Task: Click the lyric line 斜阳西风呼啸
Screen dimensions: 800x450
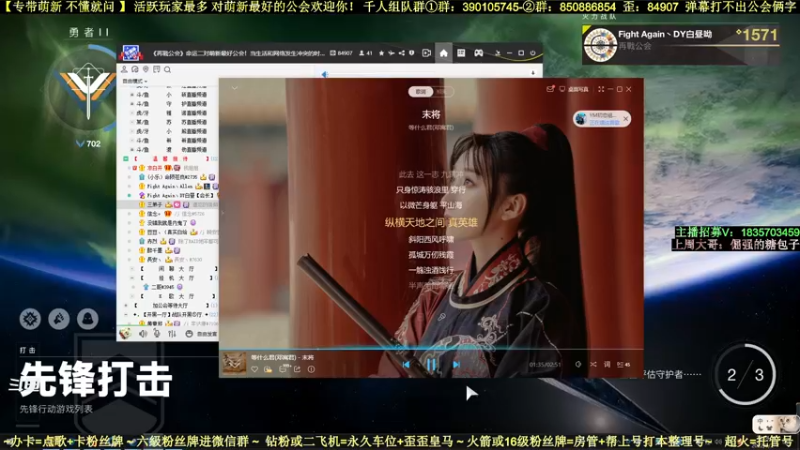Action: click(x=431, y=239)
